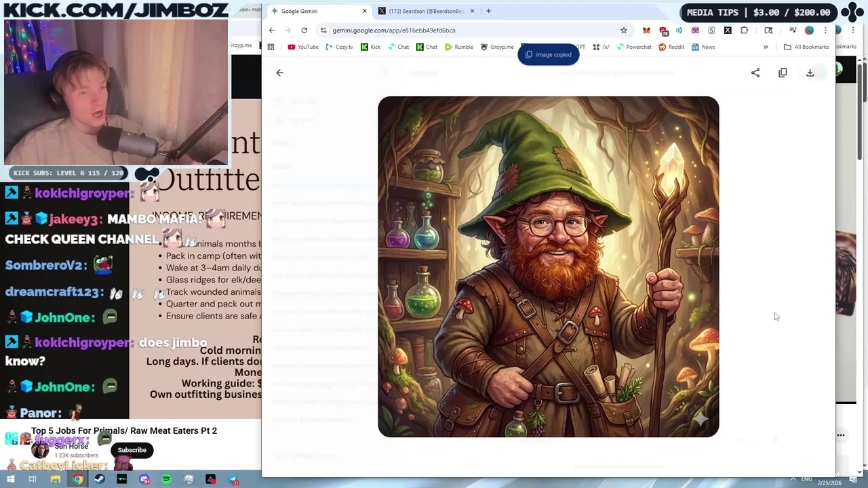
Task: Click the address bar URL
Action: click(x=394, y=30)
